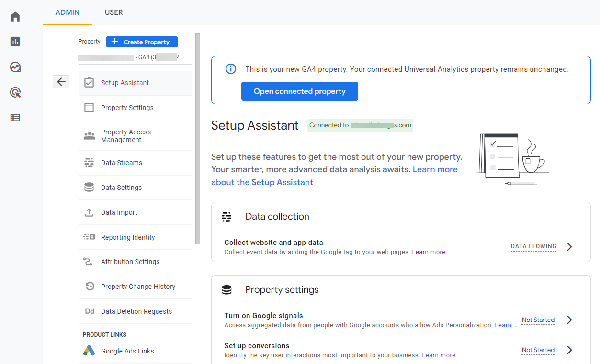Open Data Settings menu item

(x=136, y=188)
